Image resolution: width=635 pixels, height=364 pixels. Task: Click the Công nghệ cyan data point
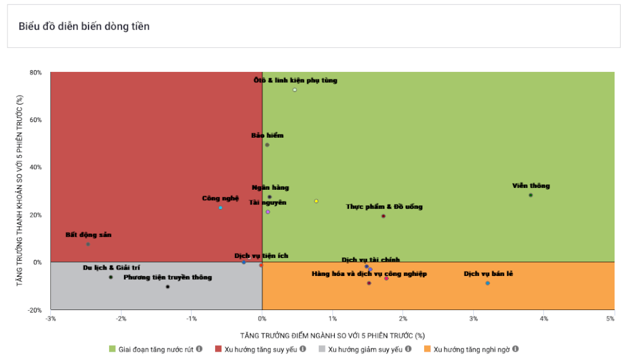pyautogui.click(x=220, y=208)
